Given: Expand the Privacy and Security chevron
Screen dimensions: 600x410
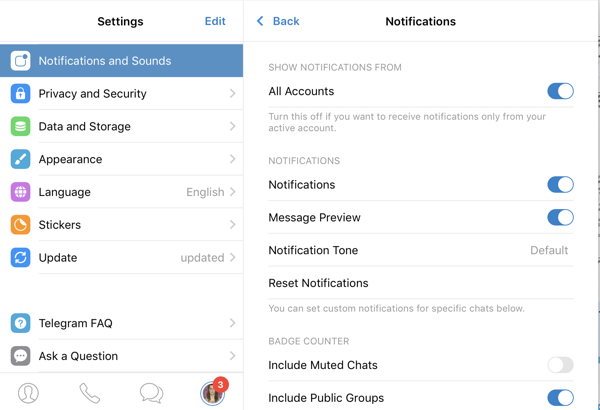Looking at the screenshot, I should [232, 93].
